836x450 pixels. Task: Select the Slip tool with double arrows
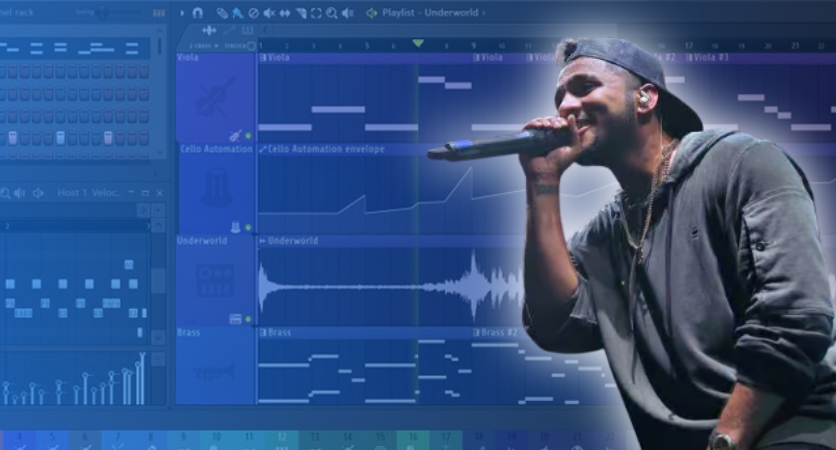coord(285,13)
